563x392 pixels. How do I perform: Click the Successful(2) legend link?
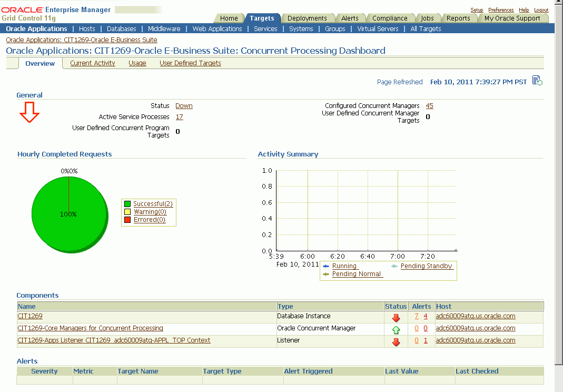tap(153, 204)
